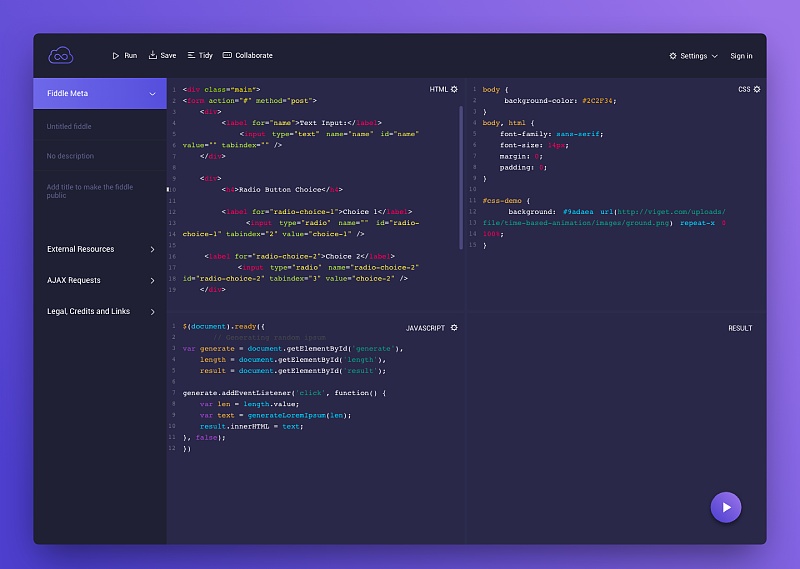Click the No description field
The height and width of the screenshot is (569, 800).
(x=100, y=156)
